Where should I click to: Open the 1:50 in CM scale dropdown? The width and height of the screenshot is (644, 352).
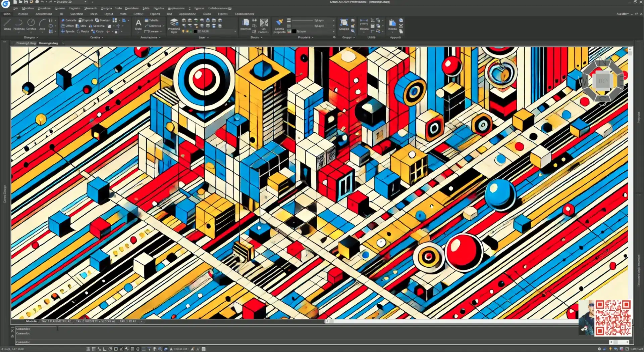[x=181, y=349]
